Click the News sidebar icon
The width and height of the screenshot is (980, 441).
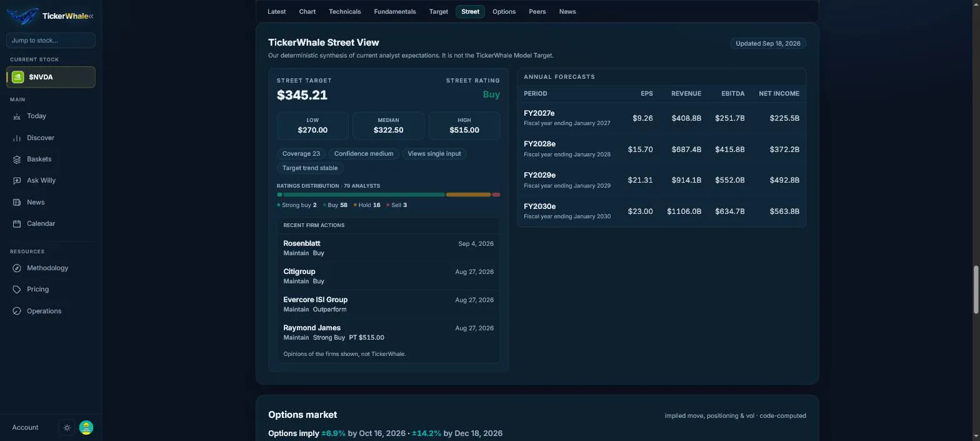pos(17,203)
